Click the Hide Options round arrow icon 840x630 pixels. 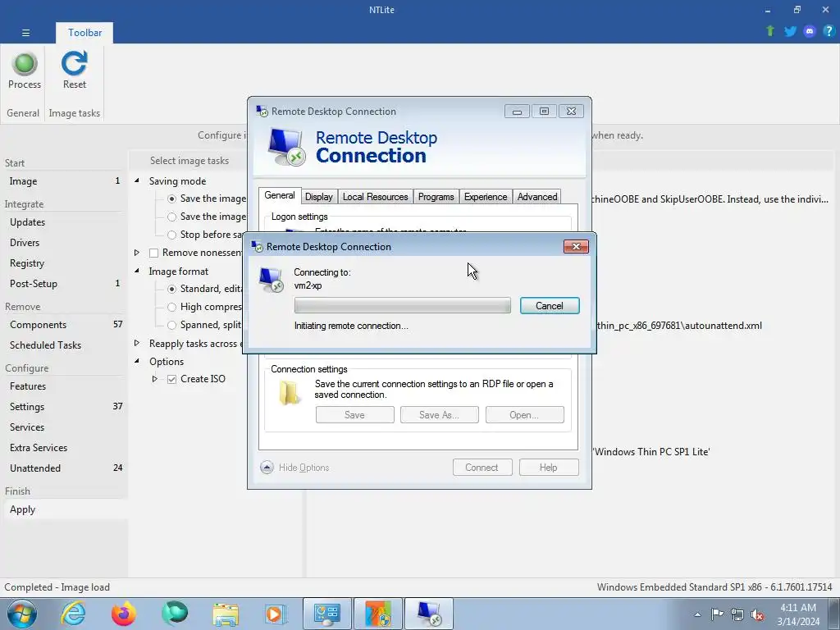tap(267, 468)
